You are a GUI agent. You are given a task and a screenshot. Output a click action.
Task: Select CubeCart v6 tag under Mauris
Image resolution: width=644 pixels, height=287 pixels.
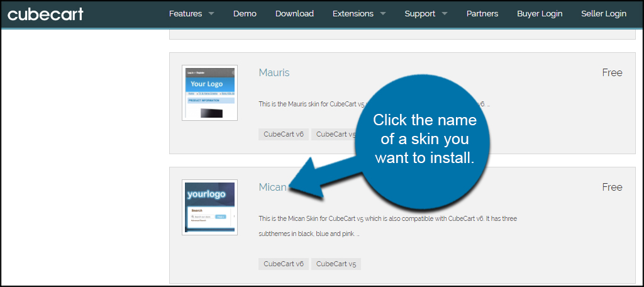coord(284,135)
